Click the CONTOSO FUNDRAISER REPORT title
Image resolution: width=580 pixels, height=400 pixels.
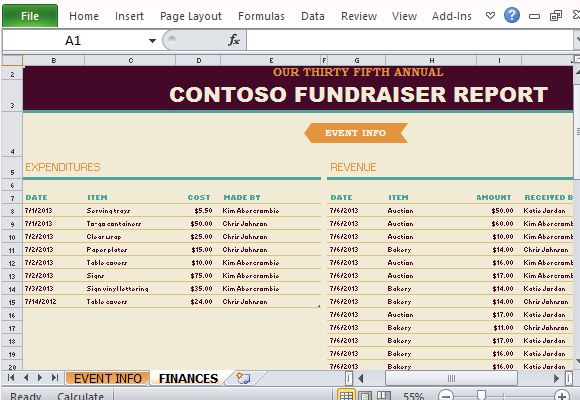(x=358, y=94)
